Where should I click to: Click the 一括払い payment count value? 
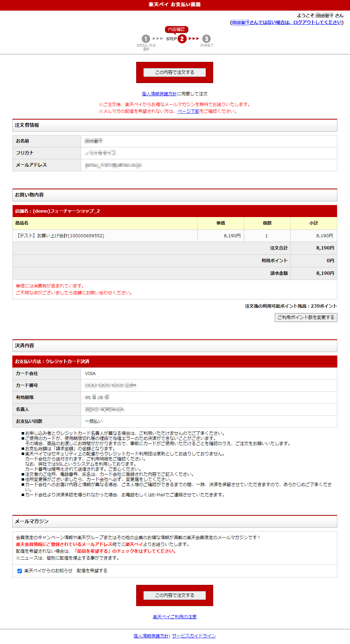coord(94,421)
